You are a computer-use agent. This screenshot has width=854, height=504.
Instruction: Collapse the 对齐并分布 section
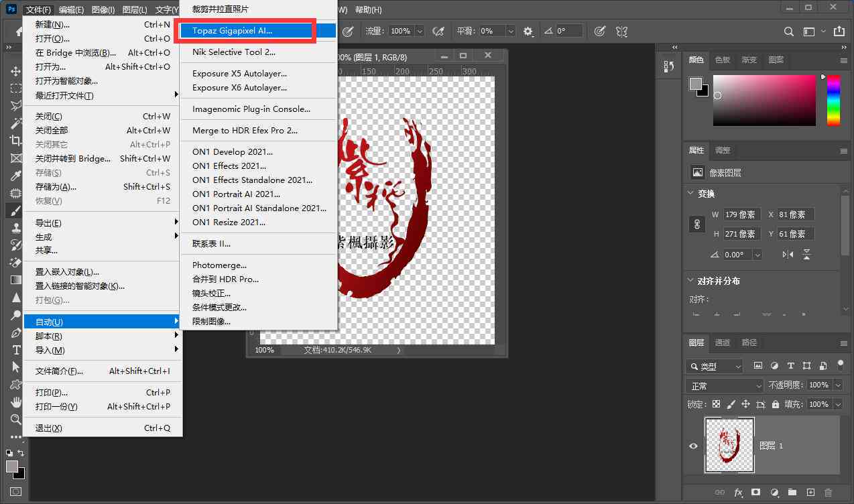[x=691, y=281]
